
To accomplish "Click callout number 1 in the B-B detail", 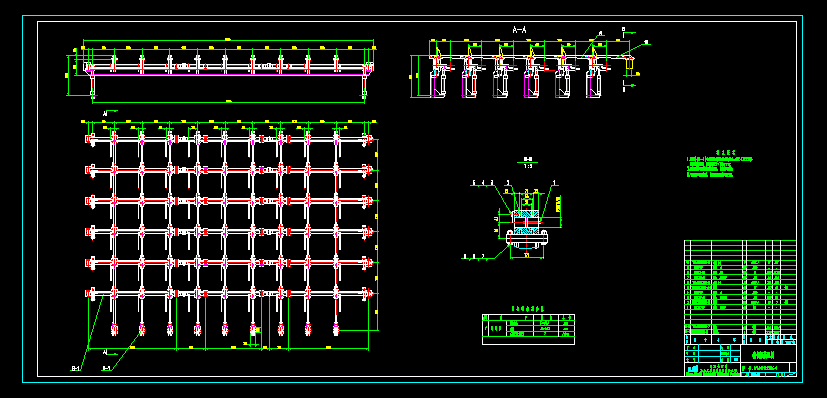I will (x=553, y=183).
